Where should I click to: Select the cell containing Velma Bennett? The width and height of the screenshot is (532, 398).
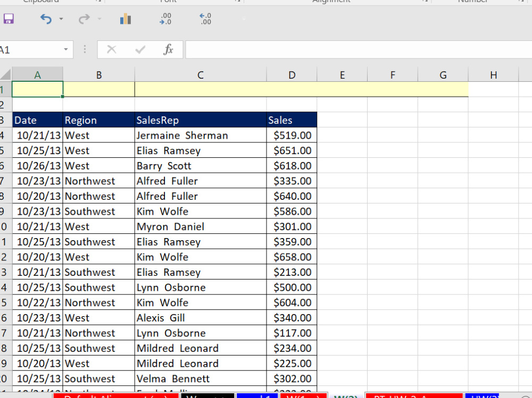click(201, 378)
